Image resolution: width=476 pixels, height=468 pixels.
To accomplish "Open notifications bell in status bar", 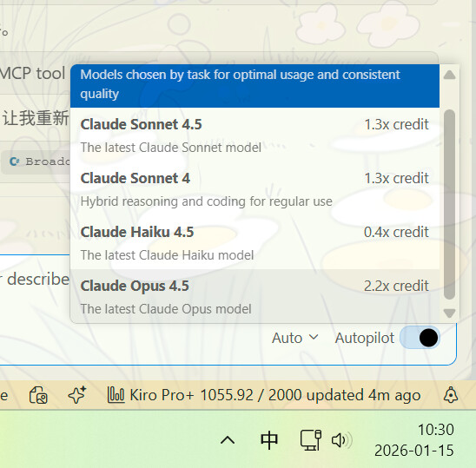I will [451, 395].
